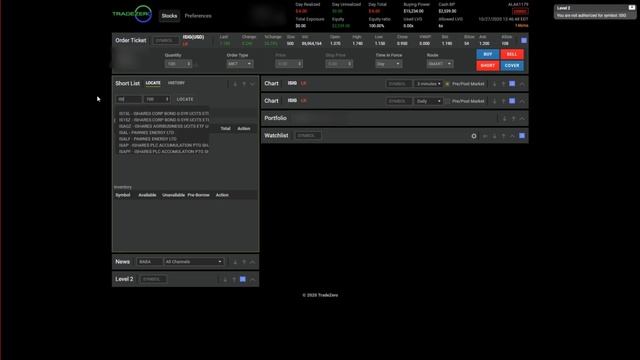Move the Portfolio panel up

[513, 118]
